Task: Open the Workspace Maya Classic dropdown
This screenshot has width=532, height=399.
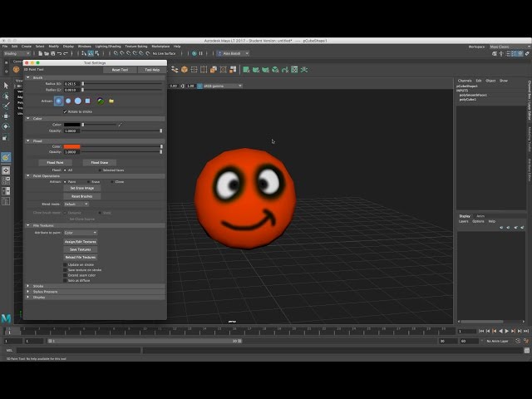Action: [510, 47]
